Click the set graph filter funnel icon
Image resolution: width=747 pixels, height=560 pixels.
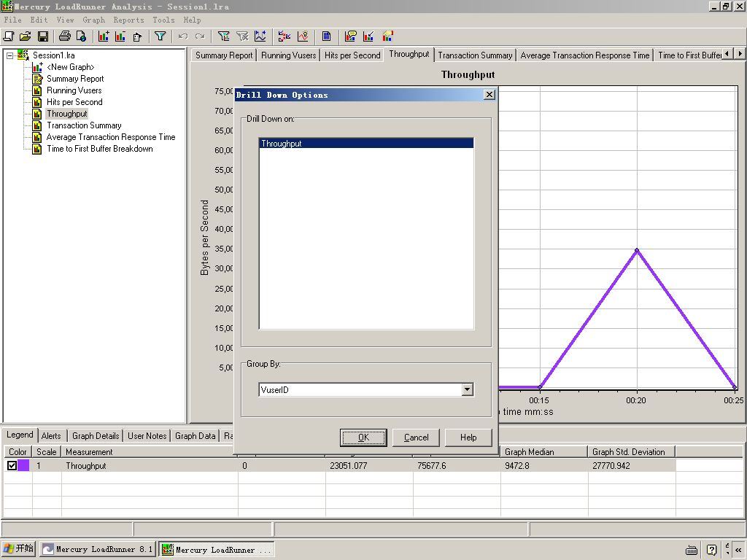tap(223, 36)
